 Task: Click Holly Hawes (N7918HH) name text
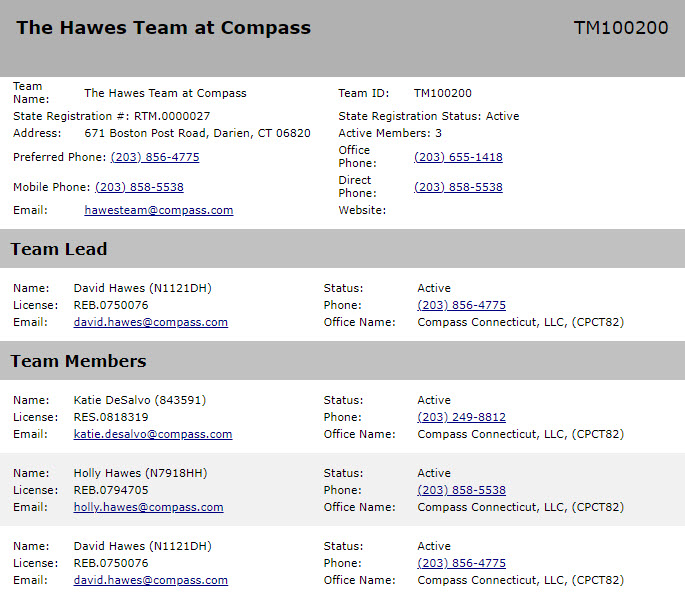[x=140, y=473]
